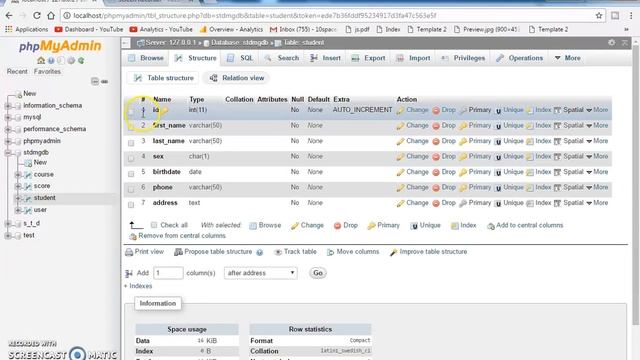Collapse all navigation tree icon
Viewport: 640px width, 360px height.
pos(95,81)
